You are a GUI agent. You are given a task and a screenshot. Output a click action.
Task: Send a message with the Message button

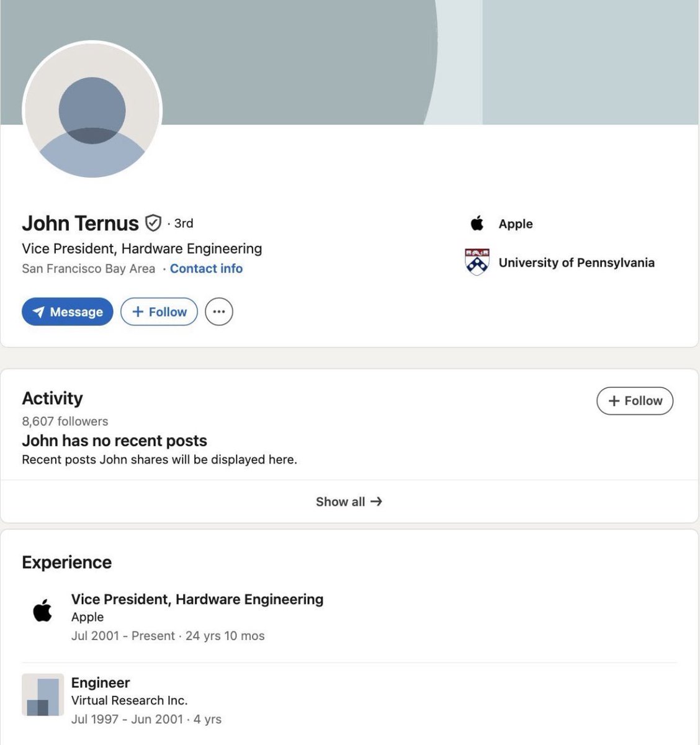click(67, 312)
